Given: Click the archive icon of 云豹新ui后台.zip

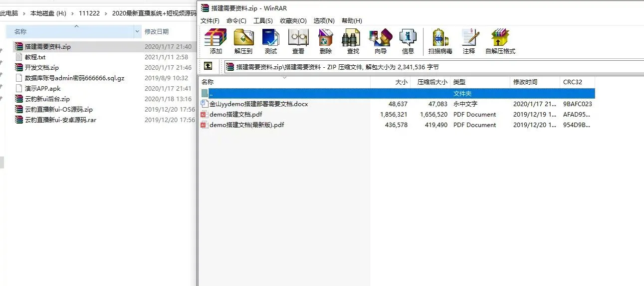Looking at the screenshot, I should [19, 99].
